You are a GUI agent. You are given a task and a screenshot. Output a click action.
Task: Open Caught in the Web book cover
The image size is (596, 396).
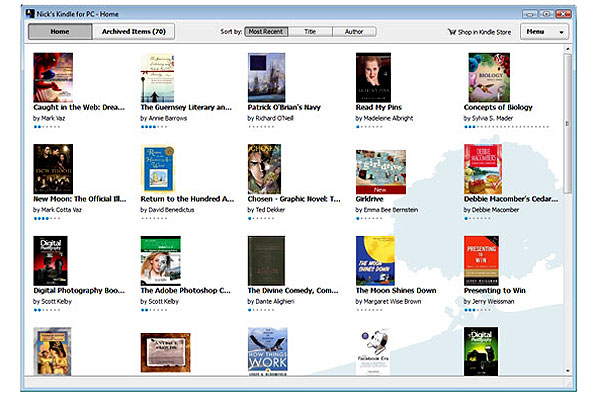click(x=53, y=77)
